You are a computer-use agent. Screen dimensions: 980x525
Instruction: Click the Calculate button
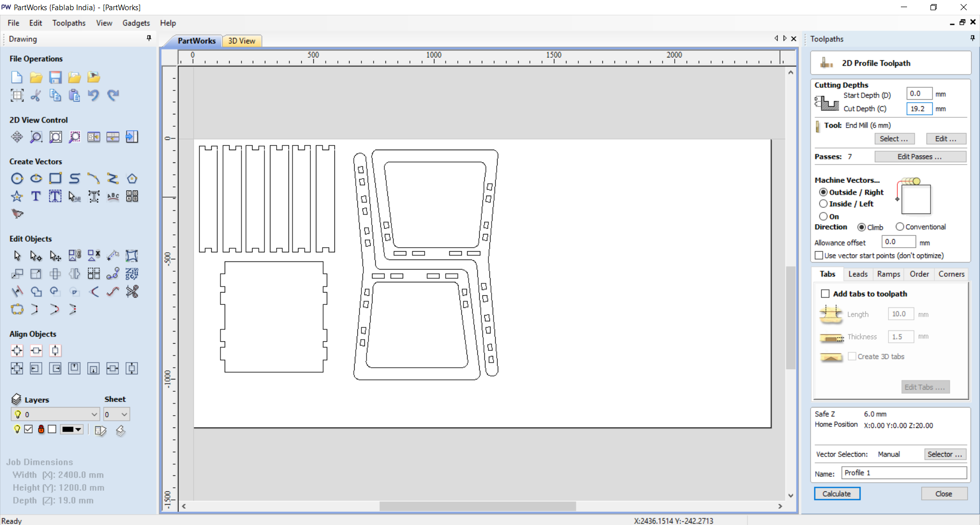click(x=837, y=494)
